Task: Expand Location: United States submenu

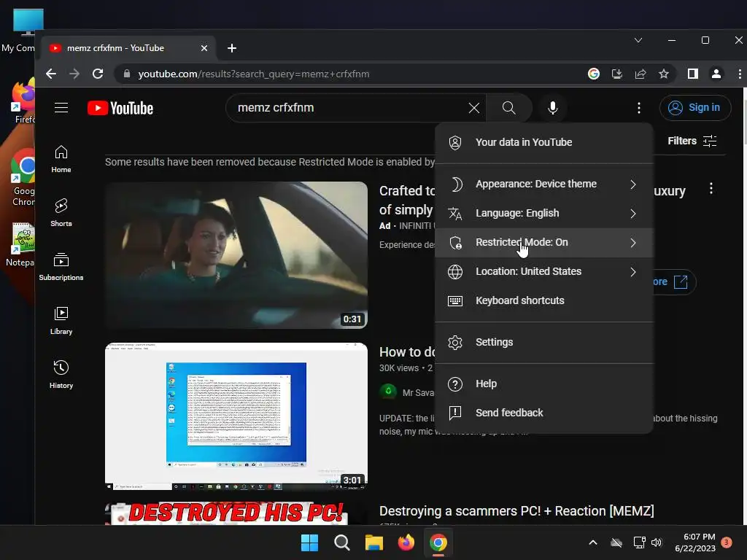Action: point(544,272)
